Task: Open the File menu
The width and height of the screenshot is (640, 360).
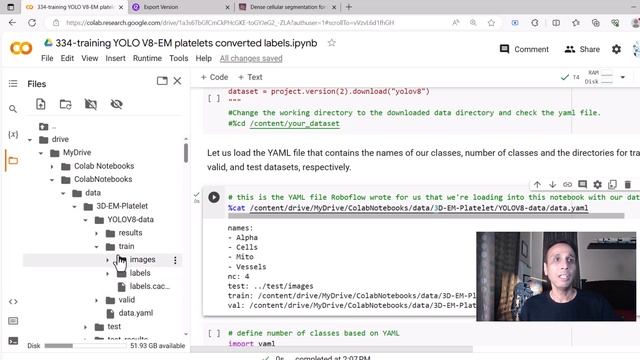Action: 47,58
